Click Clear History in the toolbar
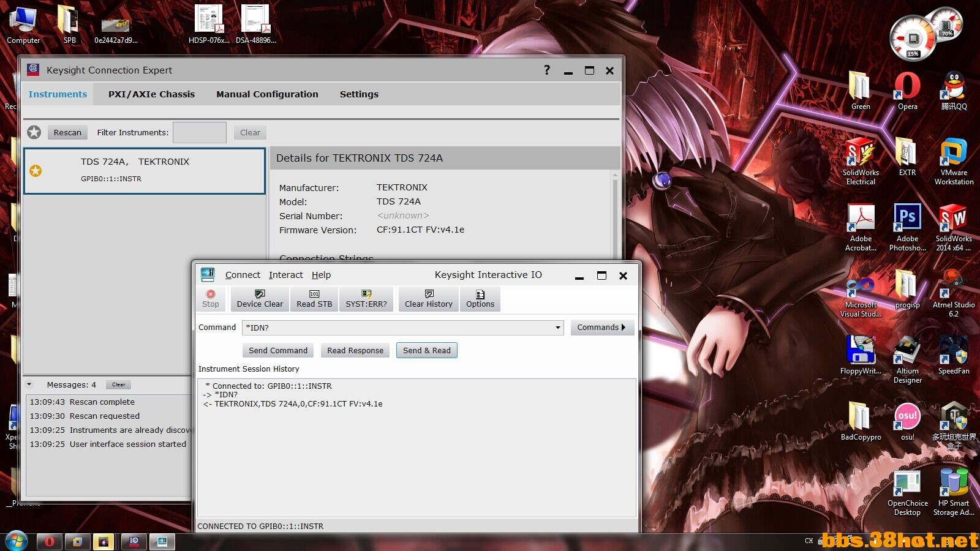980x551 pixels. pyautogui.click(x=429, y=299)
